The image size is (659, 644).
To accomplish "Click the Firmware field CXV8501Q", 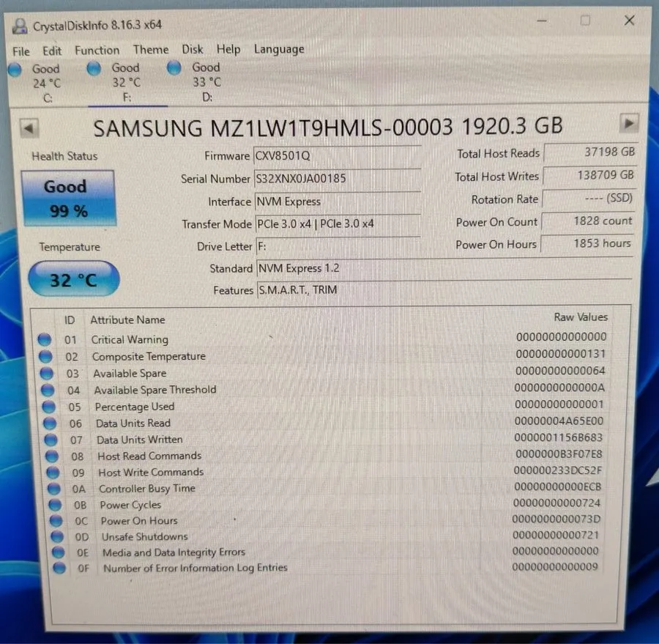I will [x=337, y=155].
